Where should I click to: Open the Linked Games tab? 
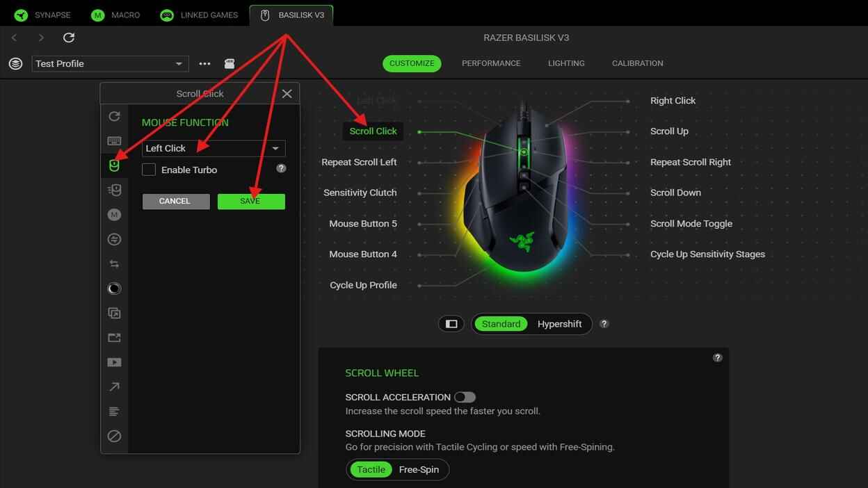click(x=200, y=15)
